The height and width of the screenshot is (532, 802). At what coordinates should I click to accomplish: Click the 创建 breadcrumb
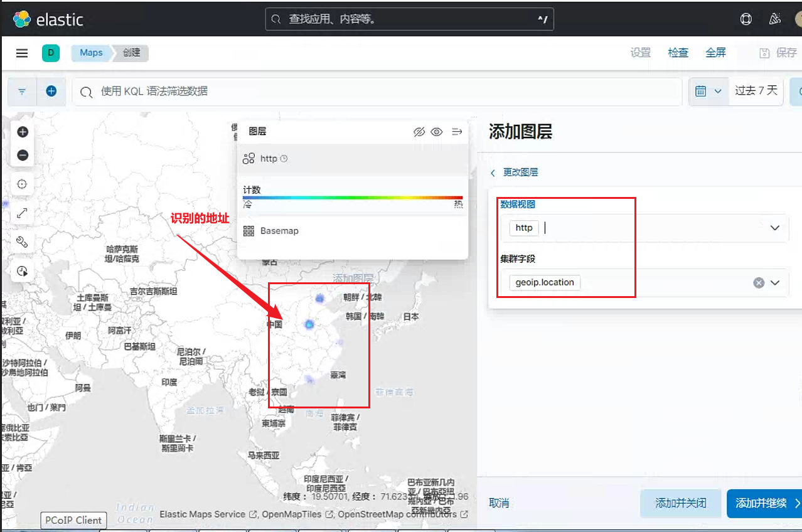pos(132,53)
